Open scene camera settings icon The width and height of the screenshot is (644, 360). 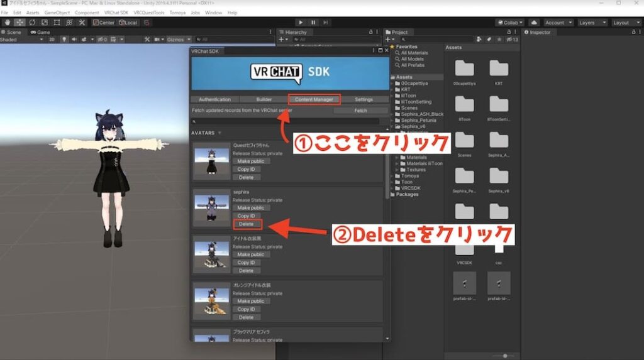[x=157, y=40]
